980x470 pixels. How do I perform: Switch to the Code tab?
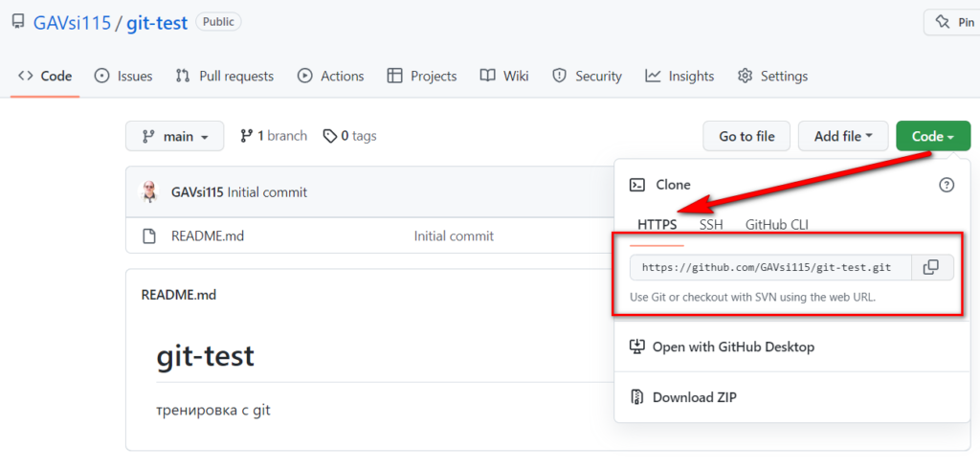(45, 77)
